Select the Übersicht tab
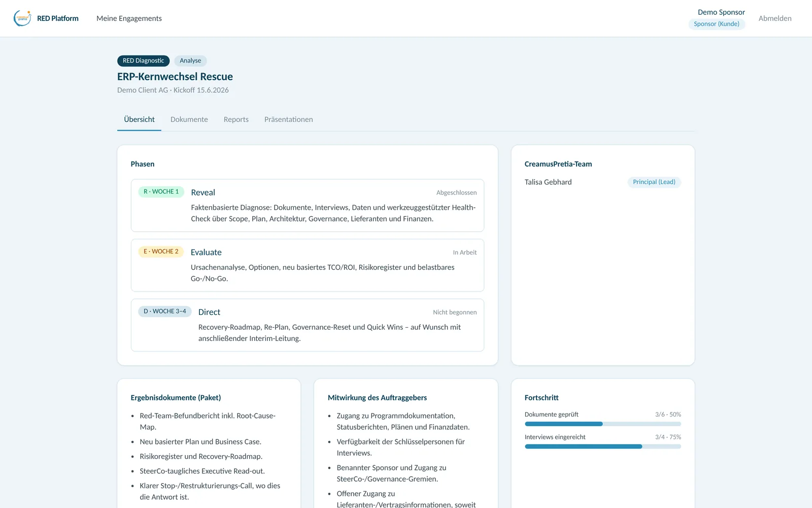 pyautogui.click(x=139, y=119)
